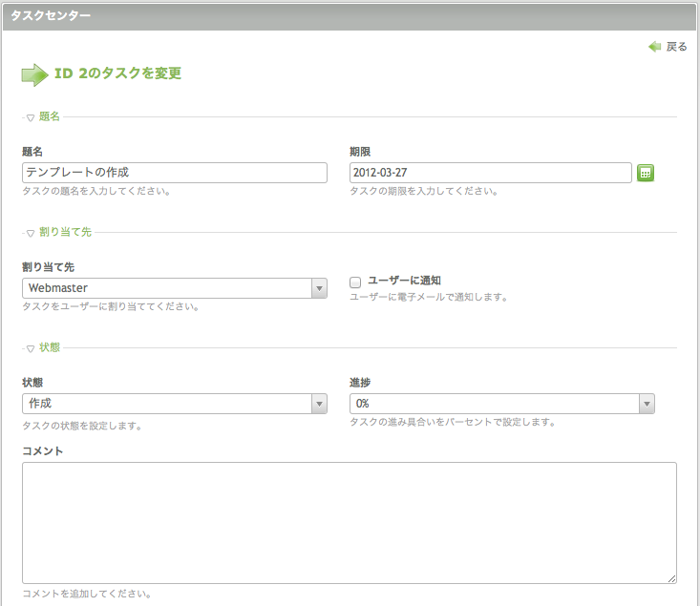Grab the comment box resize handle
The height and width of the screenshot is (606, 700).
(672, 578)
